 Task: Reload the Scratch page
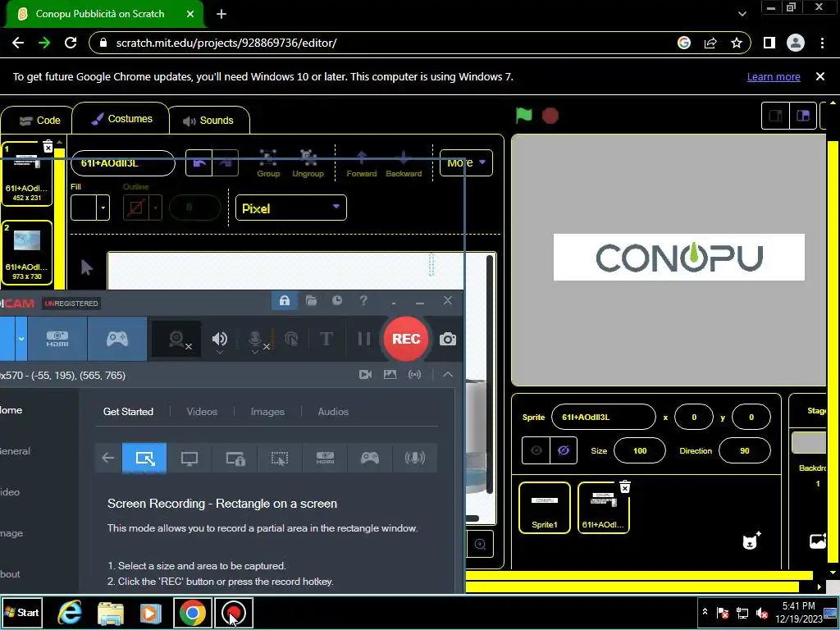point(71,43)
